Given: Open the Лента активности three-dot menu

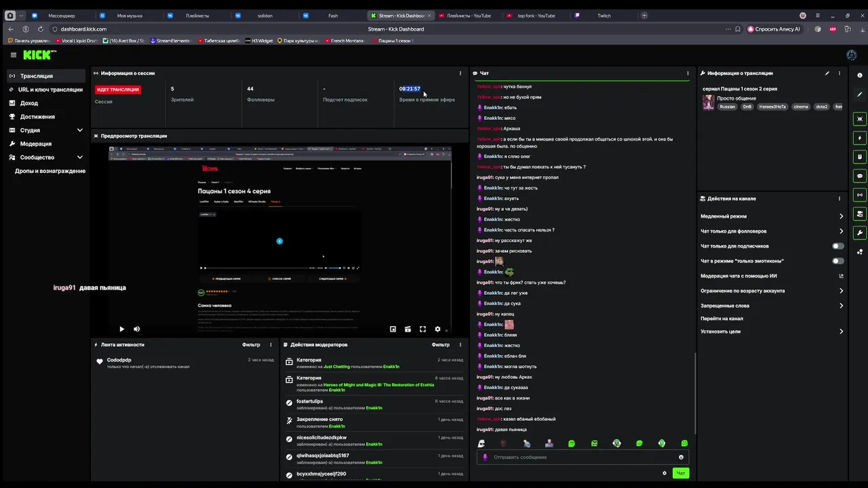Looking at the screenshot, I should 271,344.
